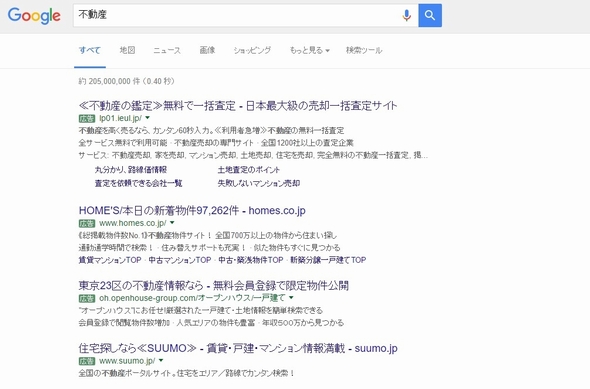Expand arrow next to www.homes.co.jp URL
Viewport: 590px width, 389px height.
click(x=172, y=223)
